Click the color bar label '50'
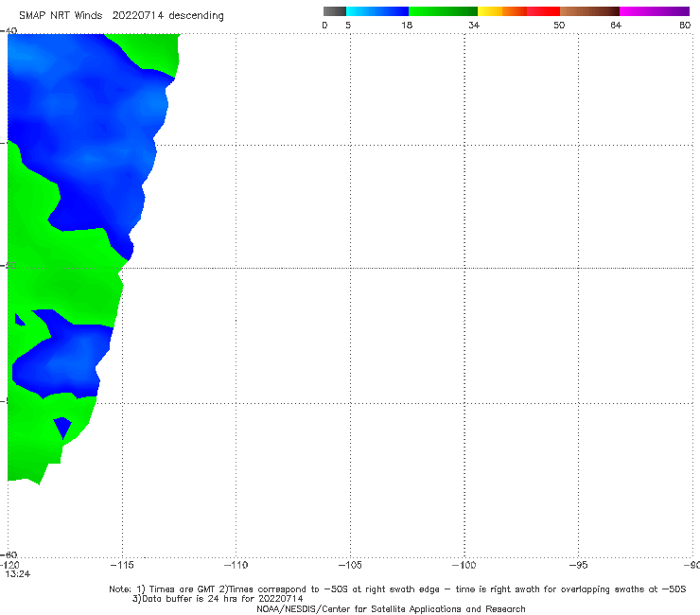 point(559,26)
